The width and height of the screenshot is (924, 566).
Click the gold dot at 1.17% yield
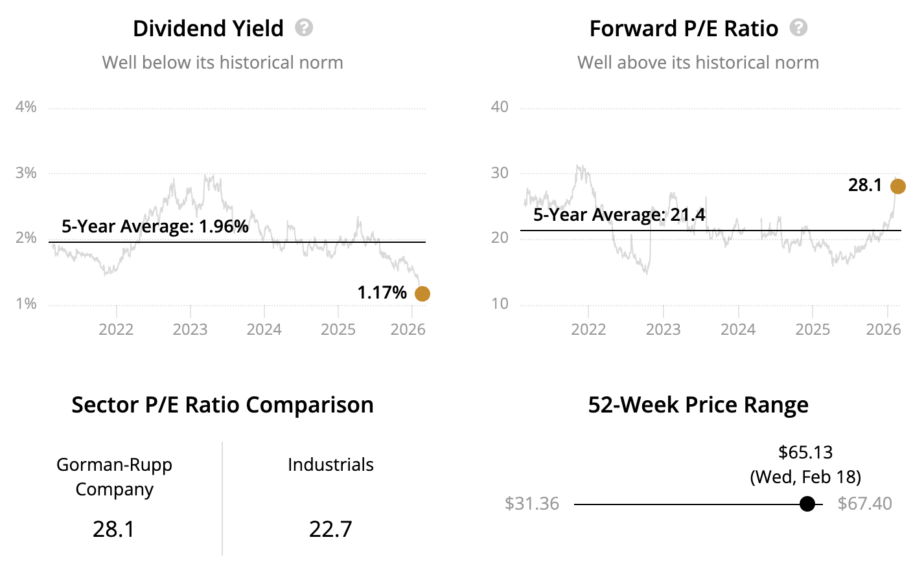[x=422, y=294]
